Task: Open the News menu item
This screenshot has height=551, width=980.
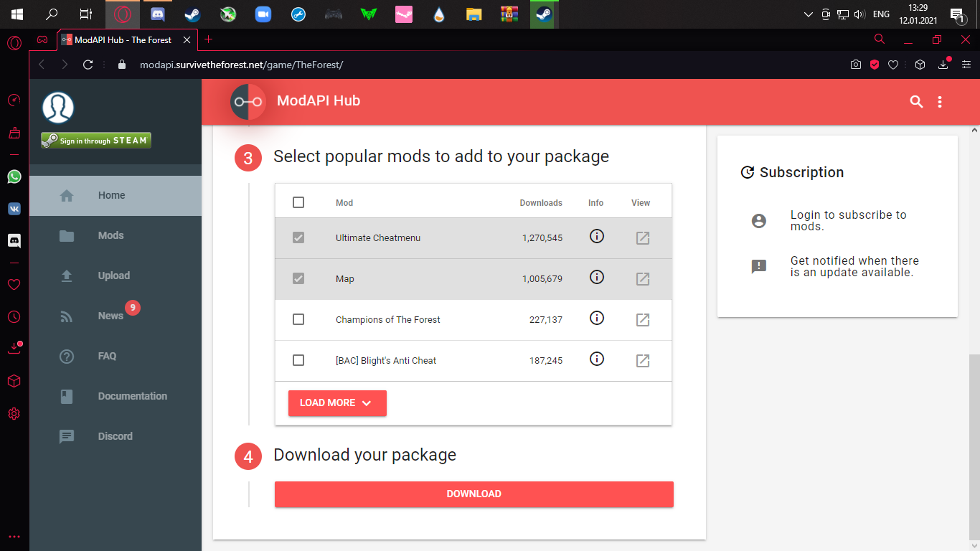Action: click(x=110, y=316)
